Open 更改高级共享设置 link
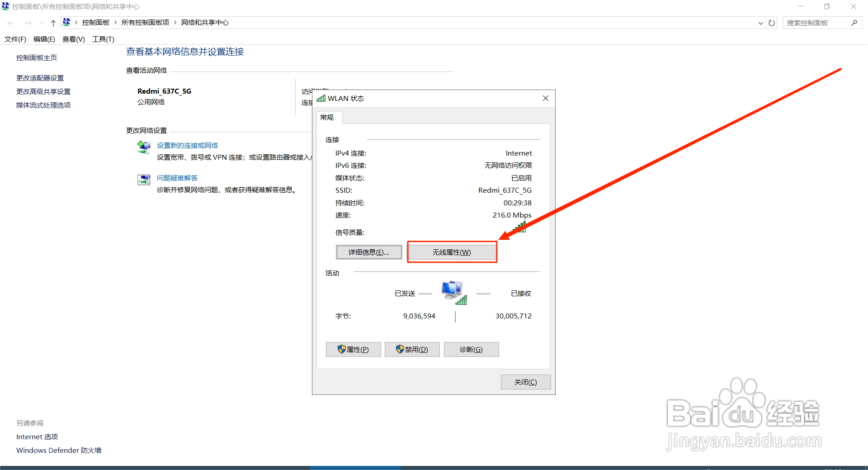 43,92
